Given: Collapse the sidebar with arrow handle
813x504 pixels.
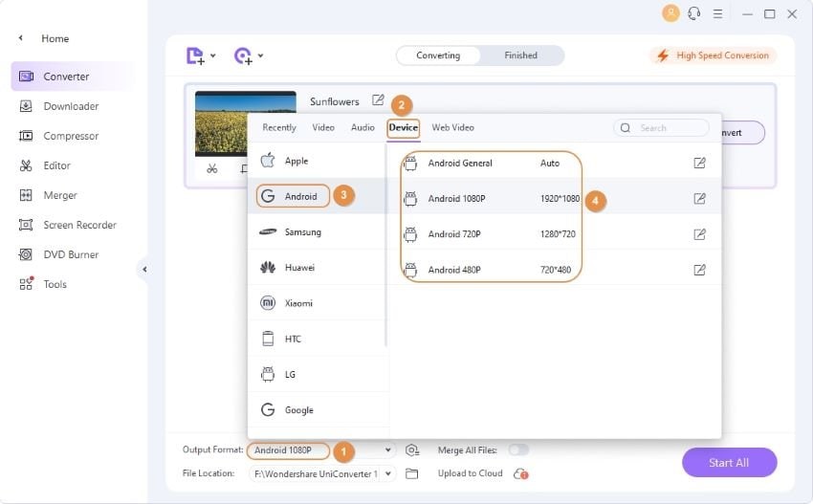Looking at the screenshot, I should pos(144,269).
